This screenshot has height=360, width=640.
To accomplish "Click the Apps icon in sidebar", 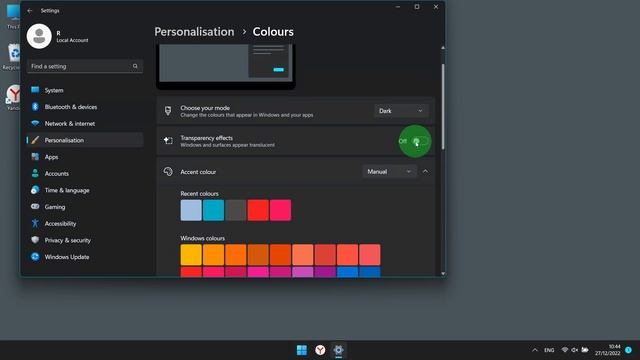I will (35, 157).
